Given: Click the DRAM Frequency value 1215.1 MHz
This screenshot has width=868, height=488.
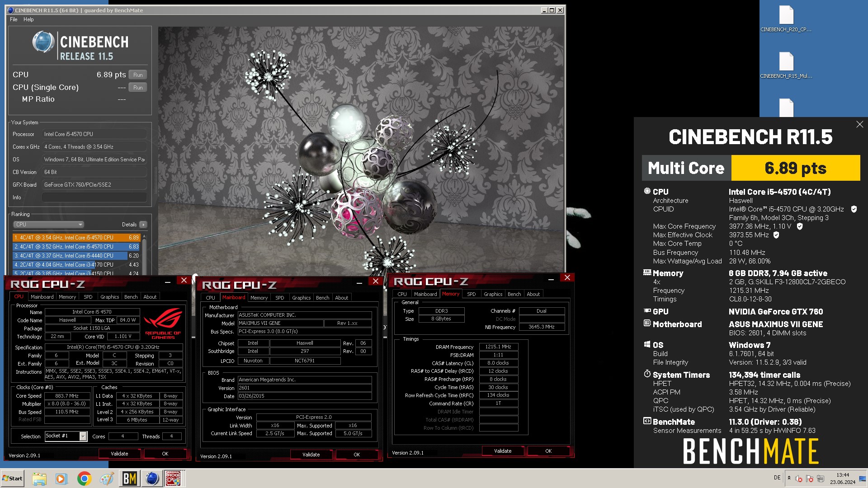Looking at the screenshot, I should tap(498, 347).
